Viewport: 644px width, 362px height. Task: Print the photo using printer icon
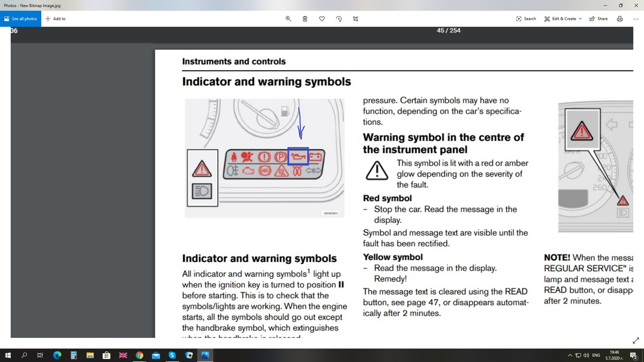pos(620,19)
